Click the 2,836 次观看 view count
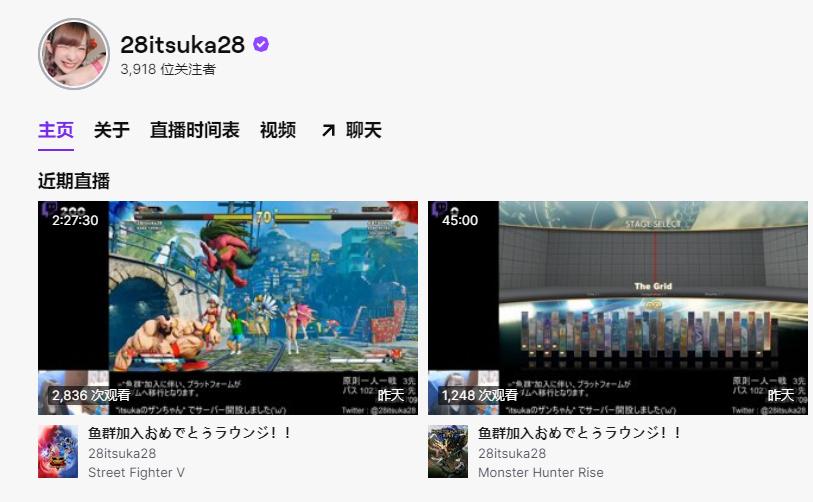Screen dimensions: 813x502 coord(91,395)
